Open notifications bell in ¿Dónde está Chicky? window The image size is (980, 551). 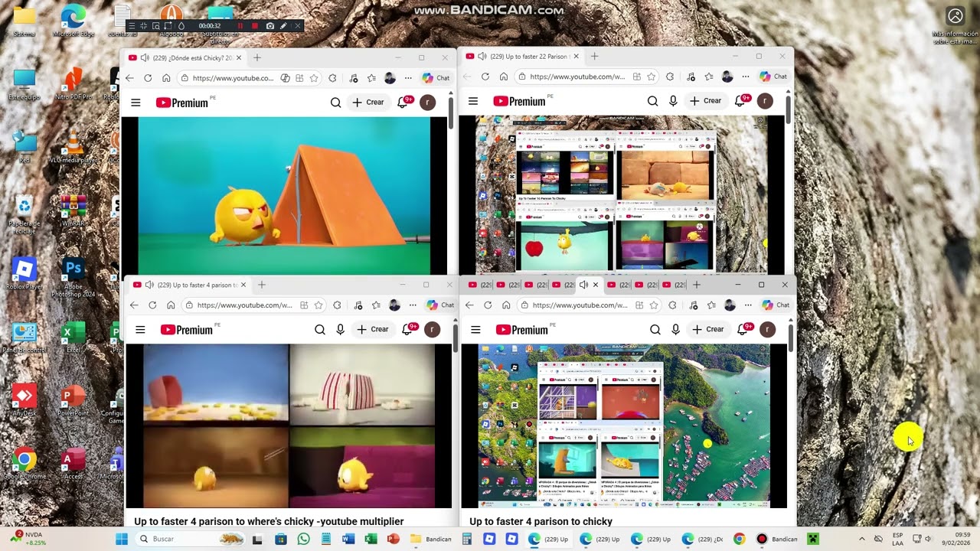[403, 102]
